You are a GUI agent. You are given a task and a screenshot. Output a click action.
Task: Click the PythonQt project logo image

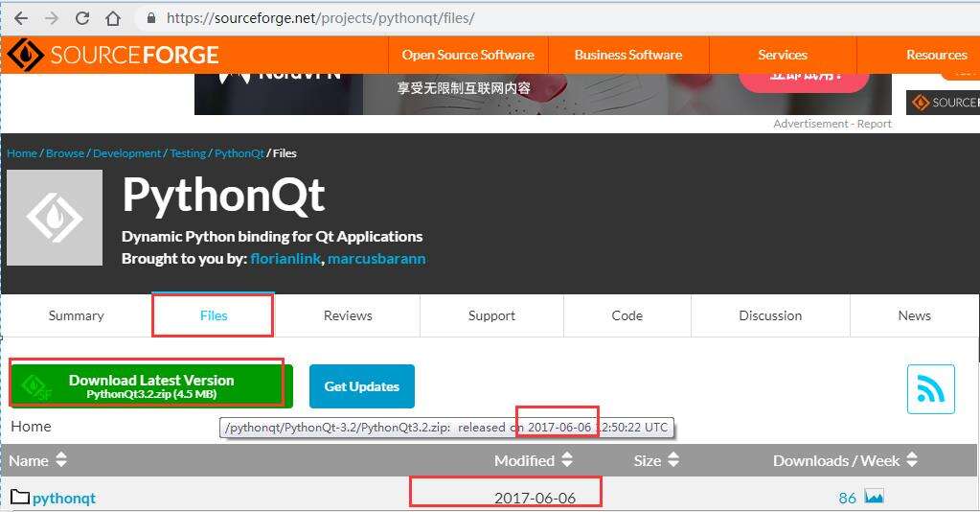pyautogui.click(x=55, y=218)
